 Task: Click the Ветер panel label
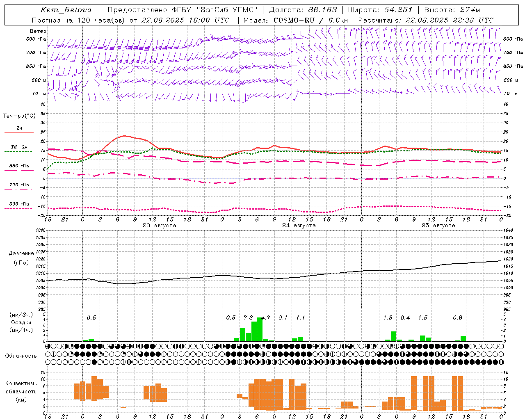38,31
